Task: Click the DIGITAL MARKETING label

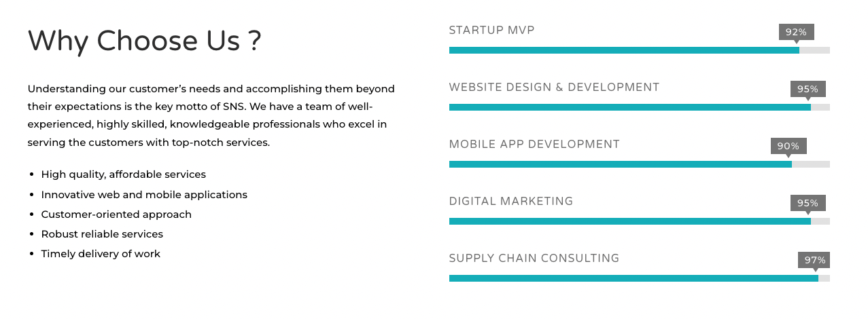Action: (511, 202)
